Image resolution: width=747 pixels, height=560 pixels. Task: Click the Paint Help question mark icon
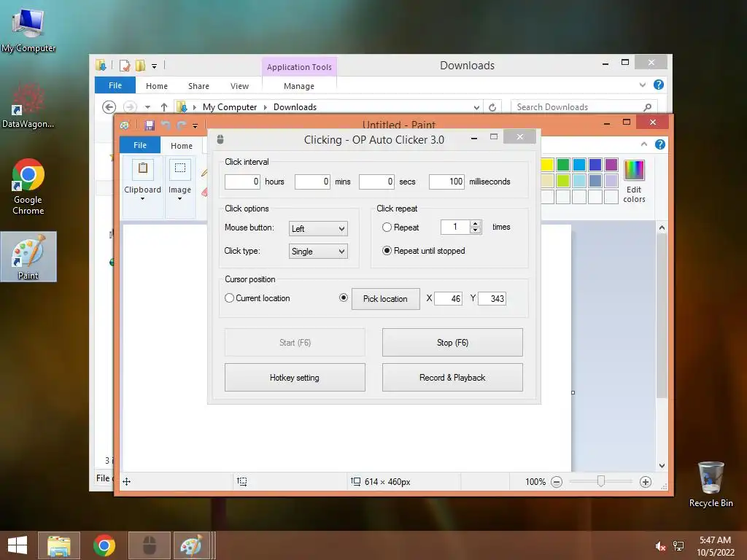(x=659, y=144)
